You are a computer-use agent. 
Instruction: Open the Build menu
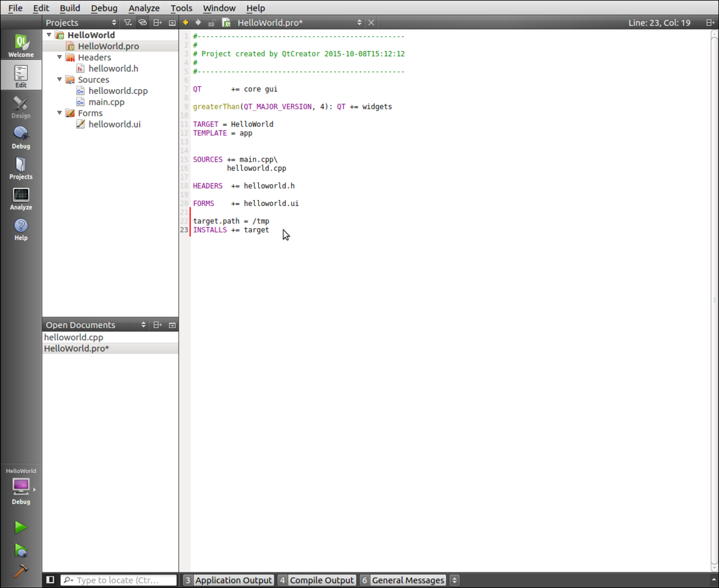(70, 8)
